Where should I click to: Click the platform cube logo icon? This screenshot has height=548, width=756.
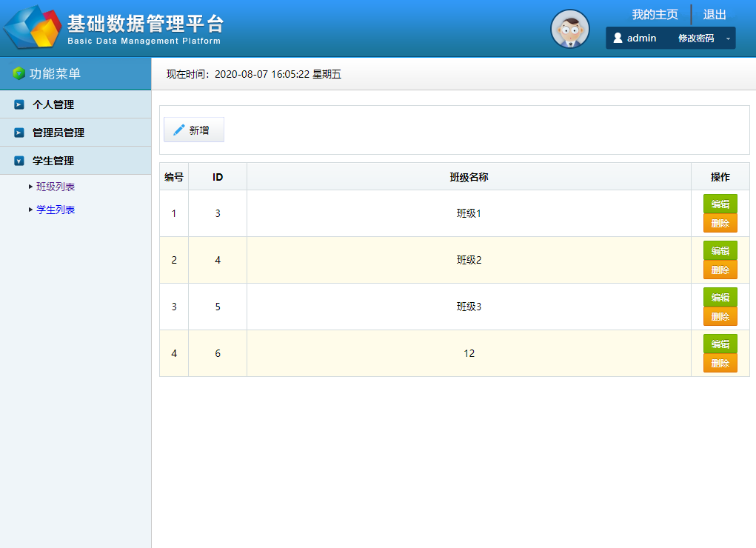(x=31, y=28)
